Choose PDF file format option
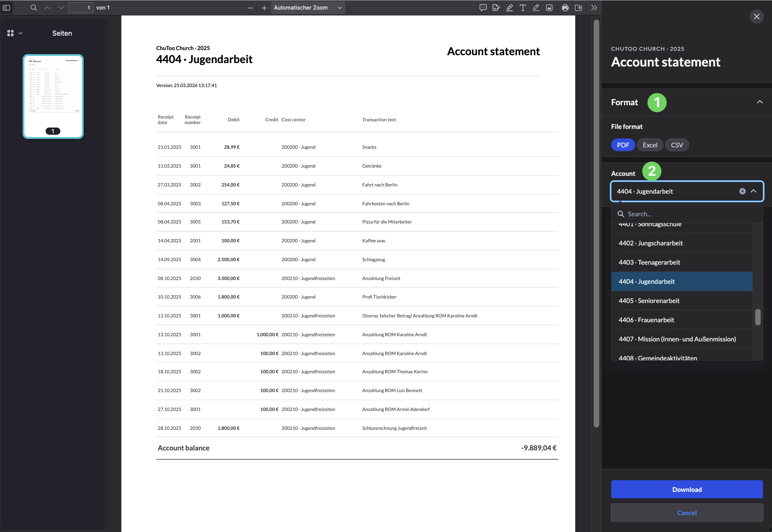 (x=623, y=145)
